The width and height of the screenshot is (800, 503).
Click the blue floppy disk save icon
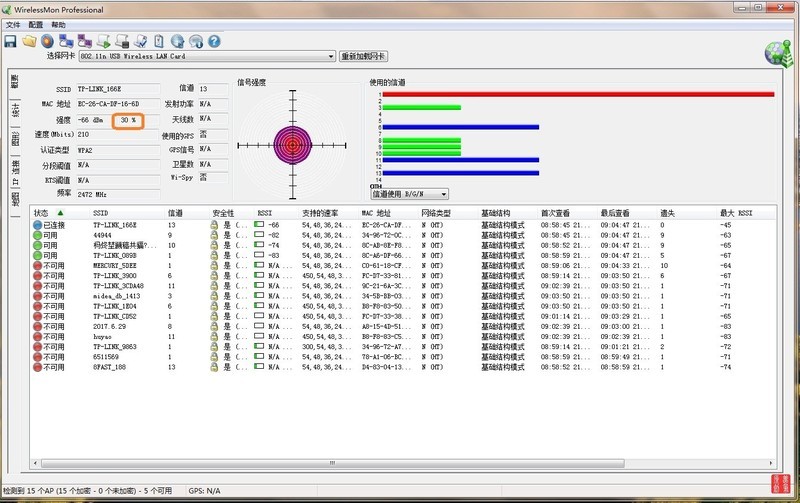click(10, 41)
